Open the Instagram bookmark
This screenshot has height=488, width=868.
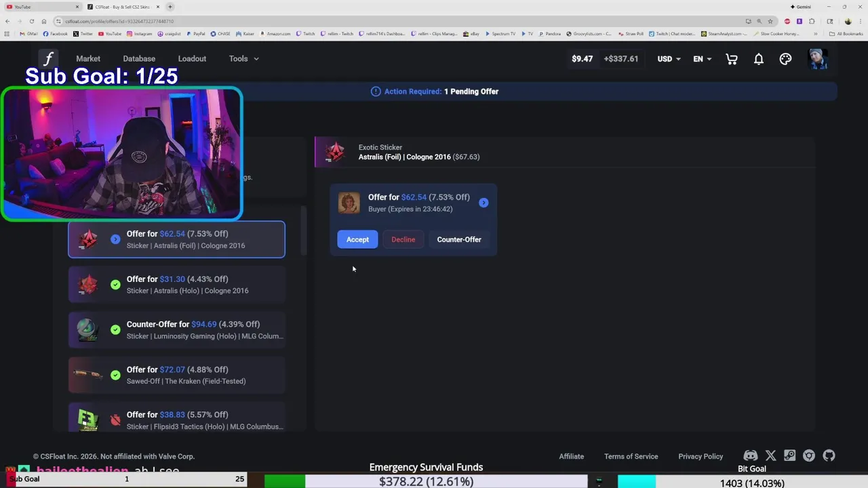139,34
